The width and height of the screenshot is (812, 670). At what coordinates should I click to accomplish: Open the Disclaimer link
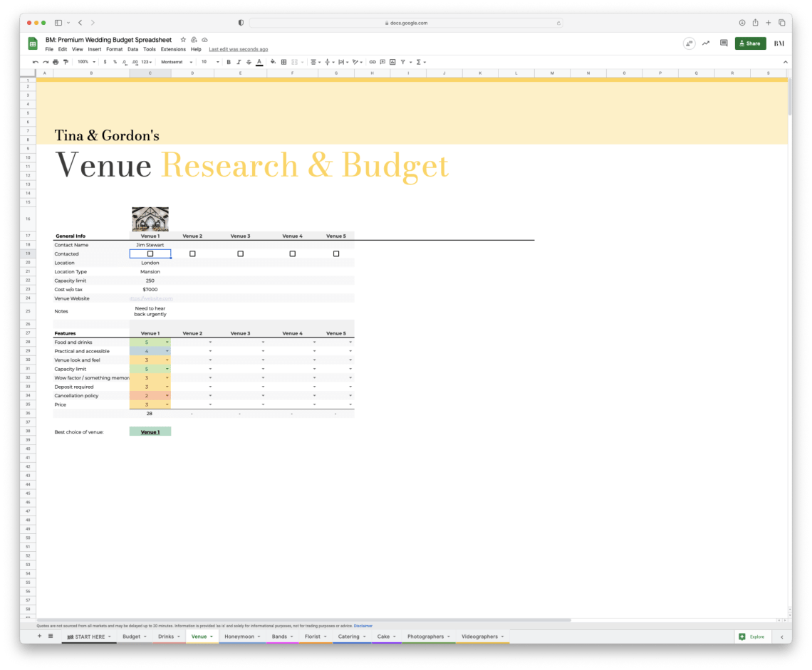[363, 626]
